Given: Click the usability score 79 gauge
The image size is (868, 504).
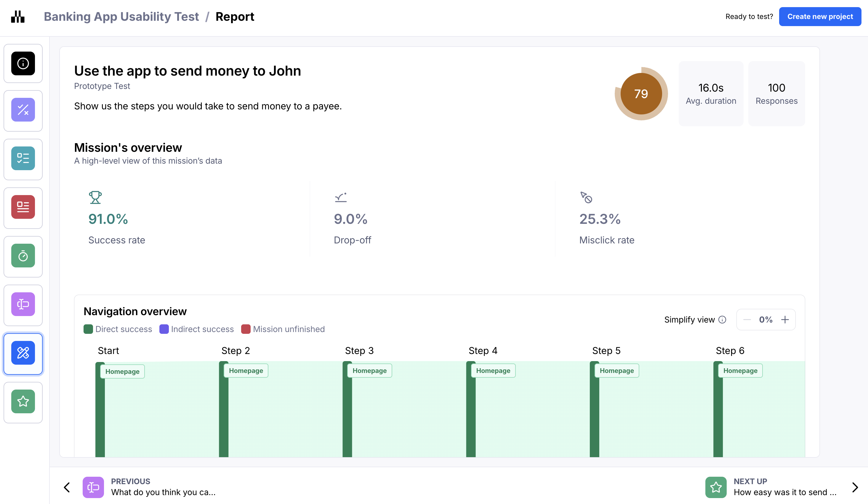Looking at the screenshot, I should coord(641,94).
